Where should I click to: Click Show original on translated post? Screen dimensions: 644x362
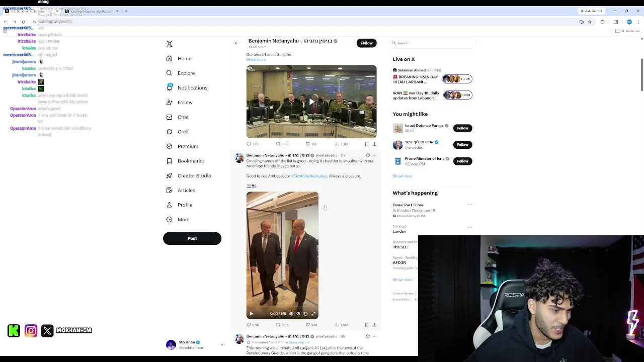(299, 342)
